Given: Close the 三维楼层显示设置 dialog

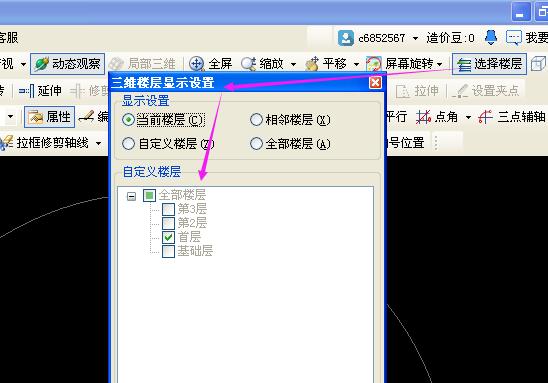Looking at the screenshot, I should (x=375, y=83).
